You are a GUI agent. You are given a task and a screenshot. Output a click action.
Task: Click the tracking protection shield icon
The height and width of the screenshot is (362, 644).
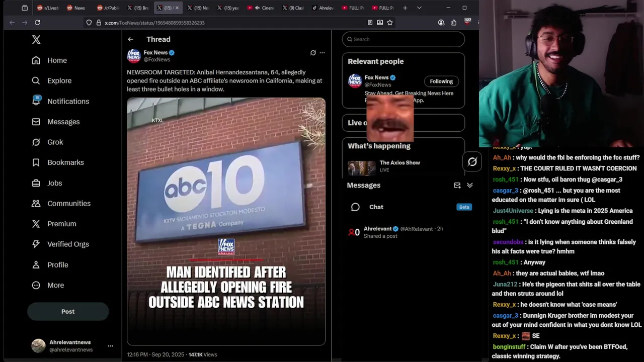pos(89,23)
